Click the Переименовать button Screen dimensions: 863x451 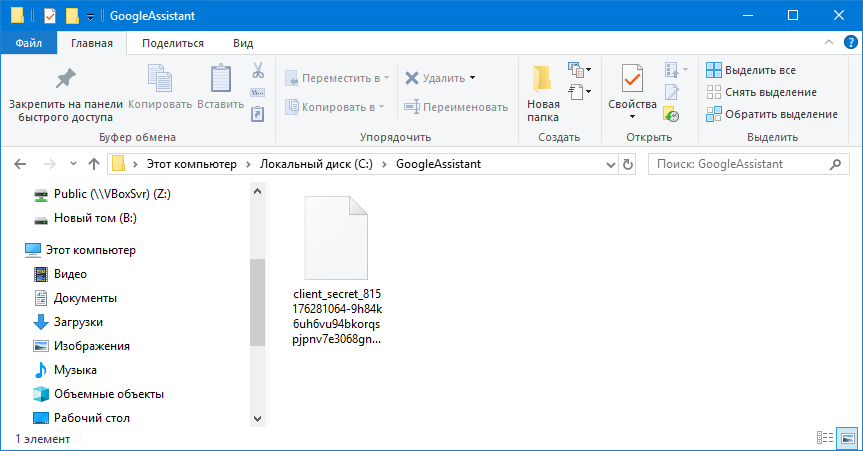click(x=456, y=107)
